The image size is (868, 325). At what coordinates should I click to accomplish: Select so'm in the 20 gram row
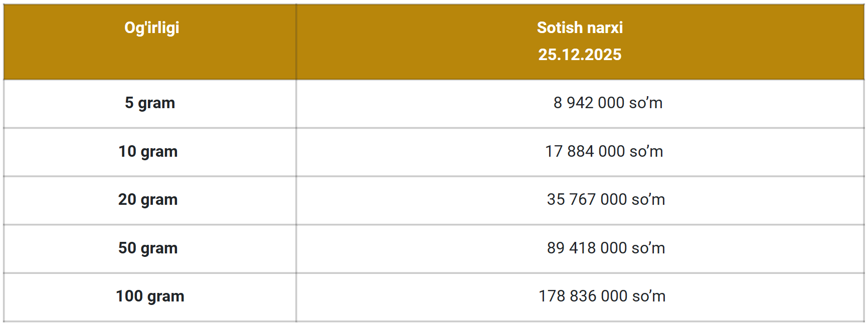click(x=648, y=200)
